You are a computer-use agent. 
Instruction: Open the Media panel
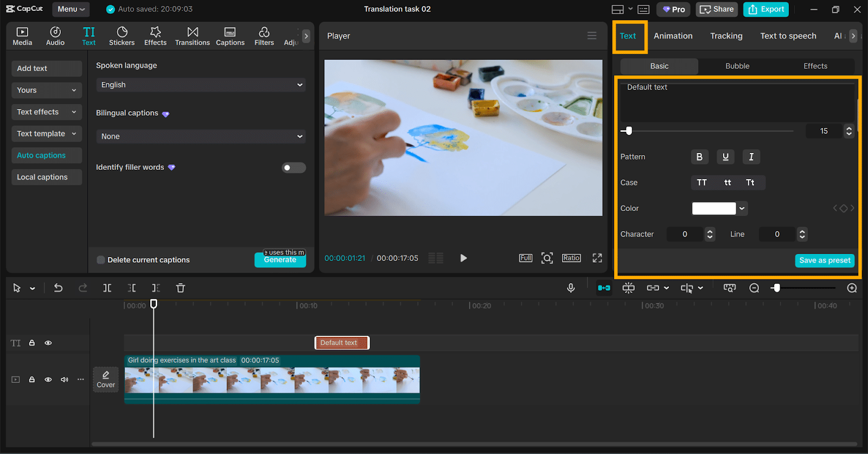click(x=22, y=36)
